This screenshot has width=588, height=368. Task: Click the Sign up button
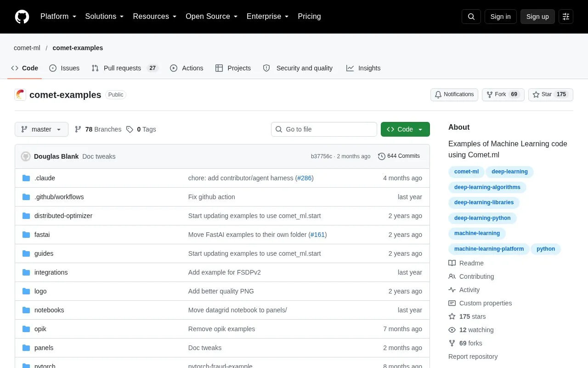[x=537, y=17]
